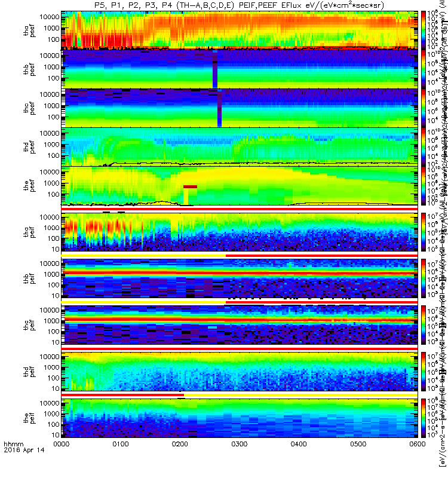Select the 0500 time axis label
448x478 pixels.
[x=358, y=444]
